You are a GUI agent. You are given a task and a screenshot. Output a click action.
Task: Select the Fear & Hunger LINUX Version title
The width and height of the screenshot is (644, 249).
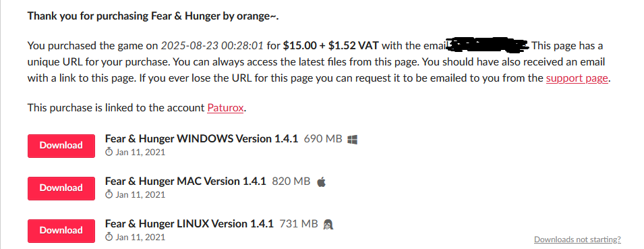[x=189, y=224]
